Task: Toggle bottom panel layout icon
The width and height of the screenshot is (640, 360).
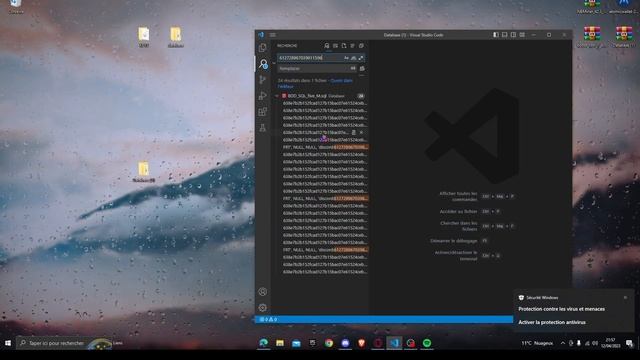Action: 504,35
